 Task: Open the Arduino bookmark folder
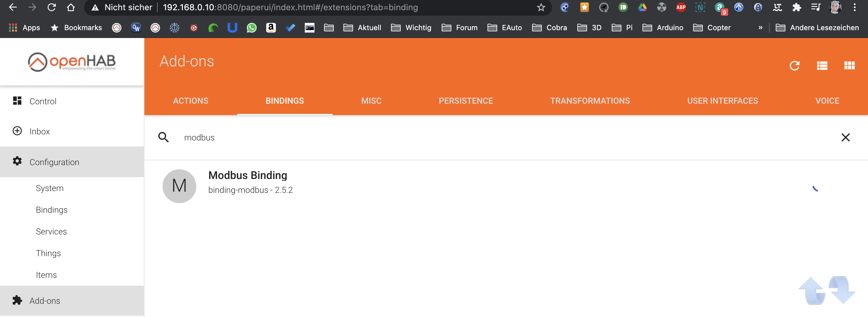tap(663, 28)
